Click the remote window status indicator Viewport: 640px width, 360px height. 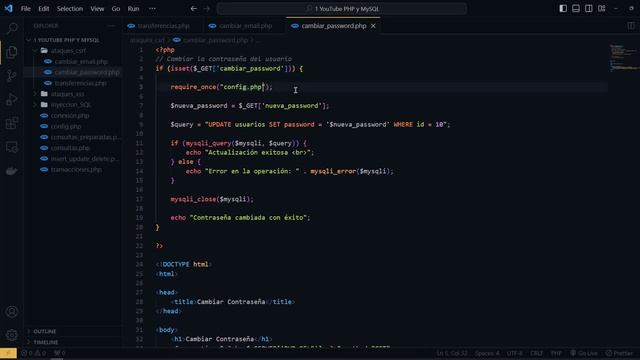pyautogui.click(x=8, y=353)
